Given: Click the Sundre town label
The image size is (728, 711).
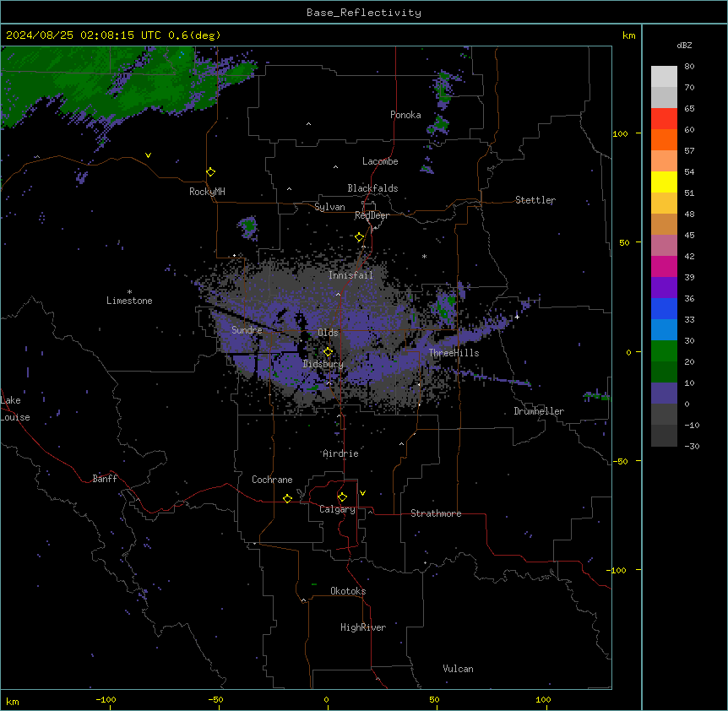Looking at the screenshot, I should [247, 330].
